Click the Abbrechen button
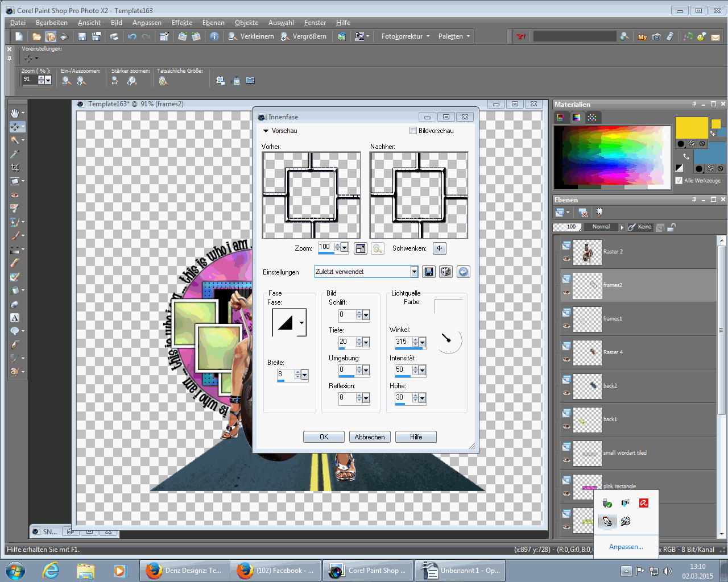This screenshot has width=728, height=582. (370, 437)
